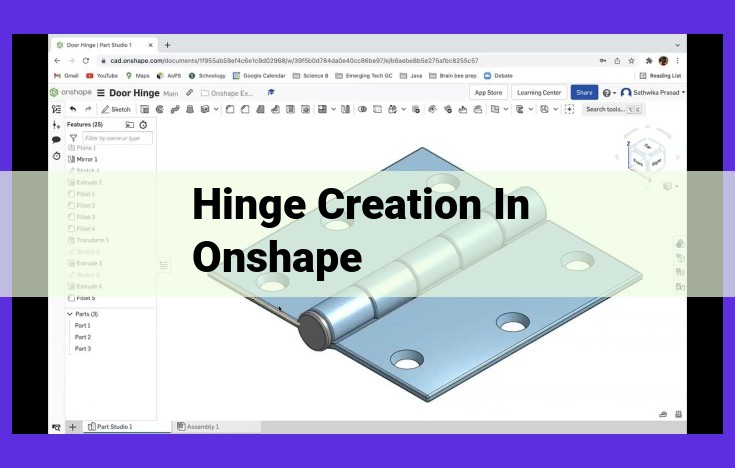This screenshot has height=468, width=735.
Task: Select the Chamfer tool
Action: click(245, 109)
